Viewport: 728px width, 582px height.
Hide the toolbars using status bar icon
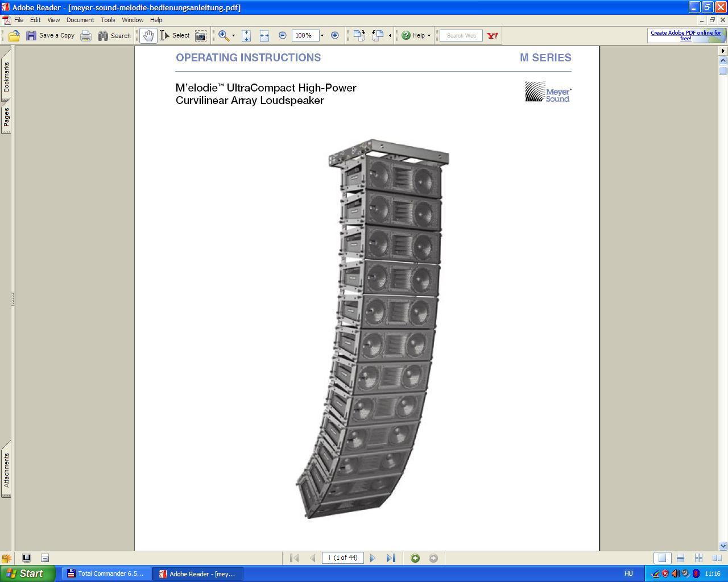click(45, 558)
